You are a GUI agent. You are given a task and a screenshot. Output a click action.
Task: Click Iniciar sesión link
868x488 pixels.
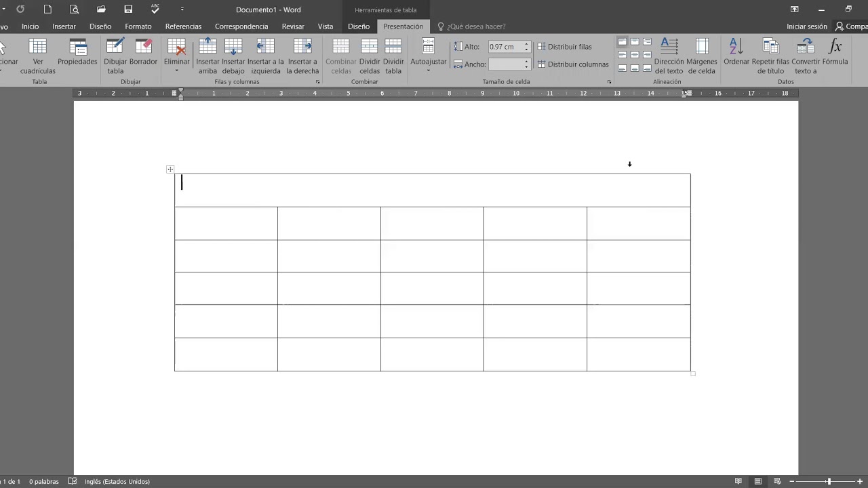pos(807,26)
